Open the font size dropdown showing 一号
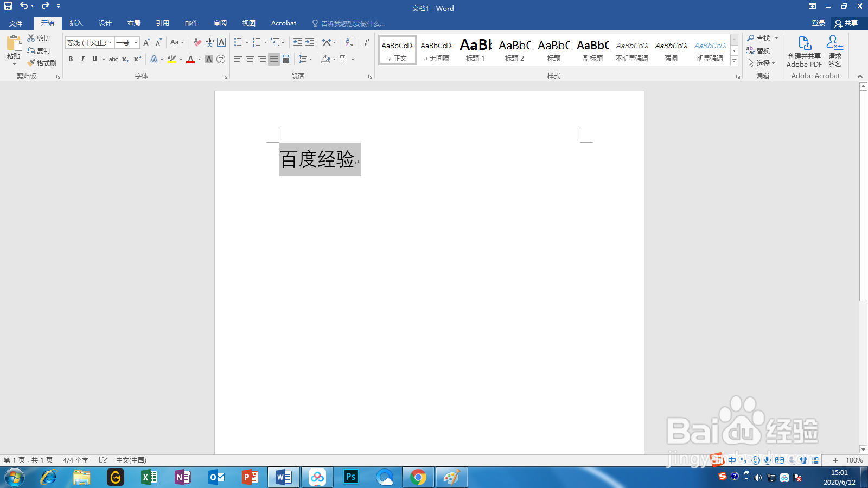868x488 pixels. coord(136,42)
